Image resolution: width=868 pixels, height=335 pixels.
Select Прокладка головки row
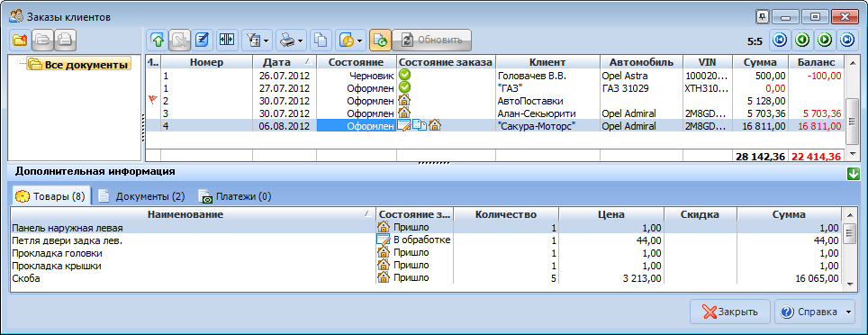click(x=426, y=253)
